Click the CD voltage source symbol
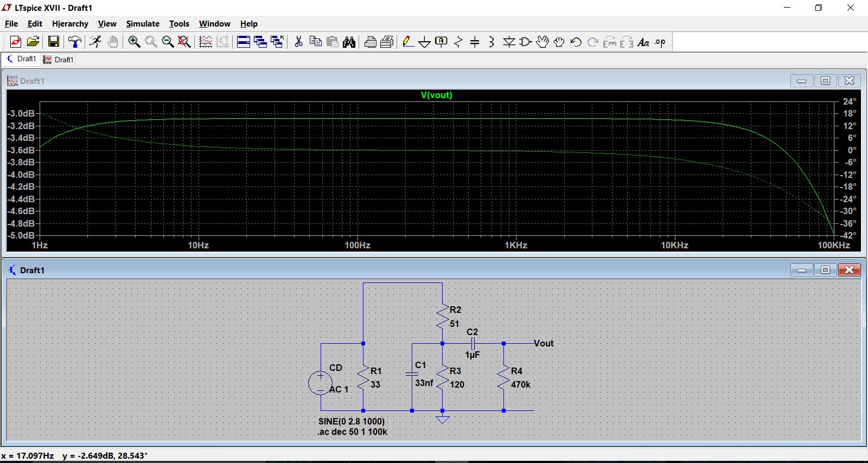868x463 pixels. coord(321,383)
